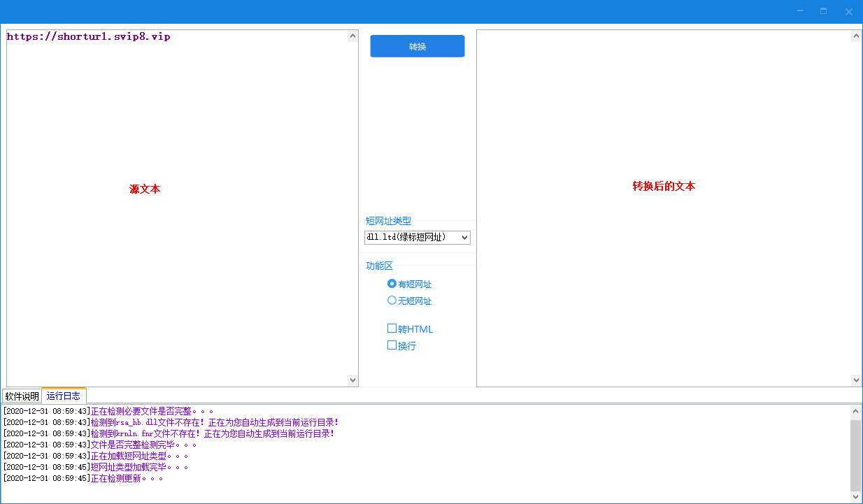This screenshot has width=863, height=504.
Task: Click the 转换 conversion button
Action: coord(417,45)
